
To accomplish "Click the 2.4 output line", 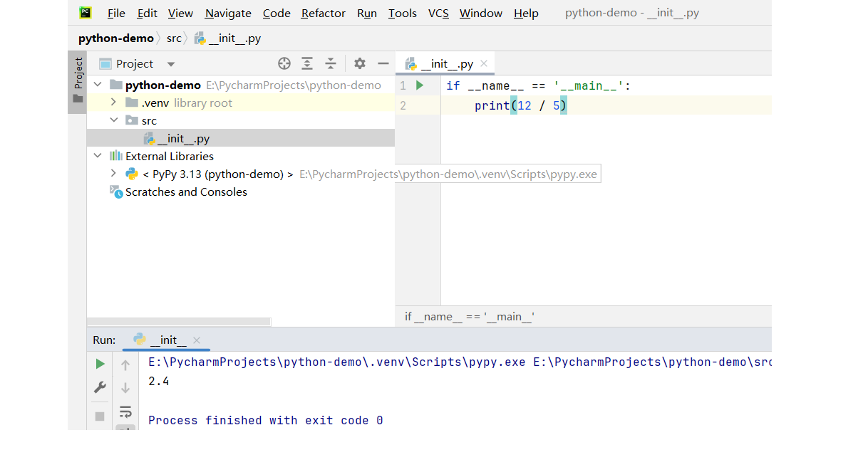I will 158,382.
